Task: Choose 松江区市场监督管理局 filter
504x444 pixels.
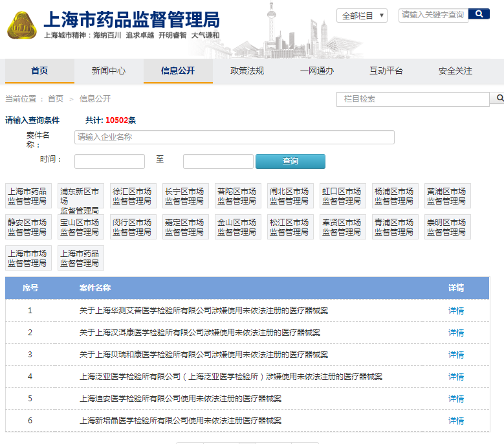Action: 290,227
